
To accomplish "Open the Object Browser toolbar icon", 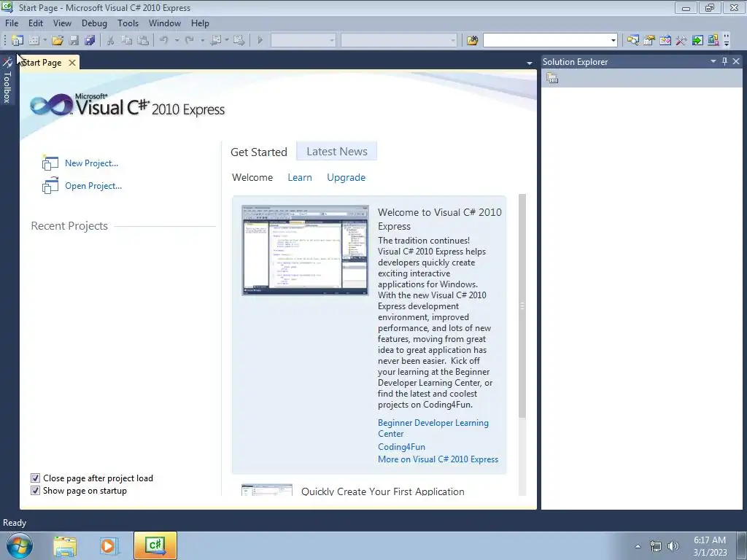I will pyautogui.click(x=665, y=41).
